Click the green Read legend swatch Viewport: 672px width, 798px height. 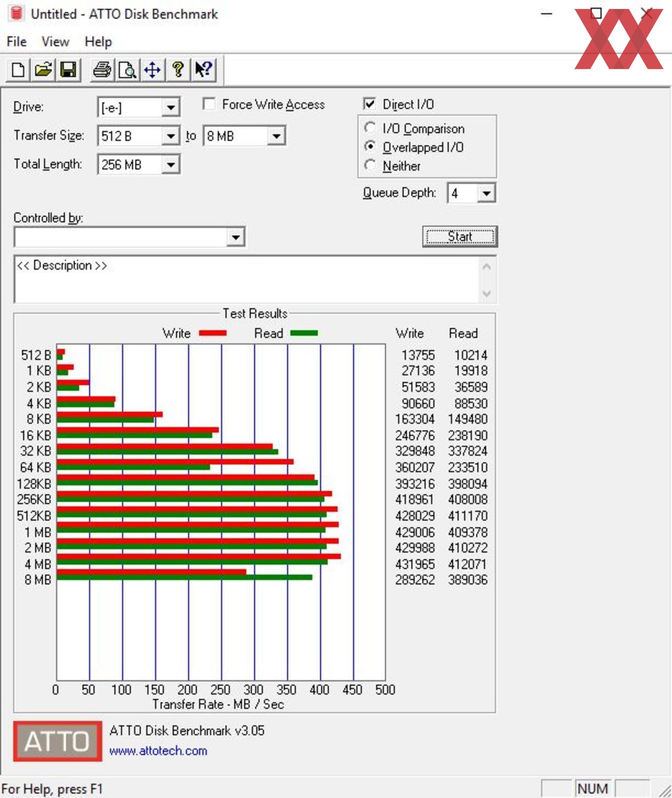pos(304,333)
